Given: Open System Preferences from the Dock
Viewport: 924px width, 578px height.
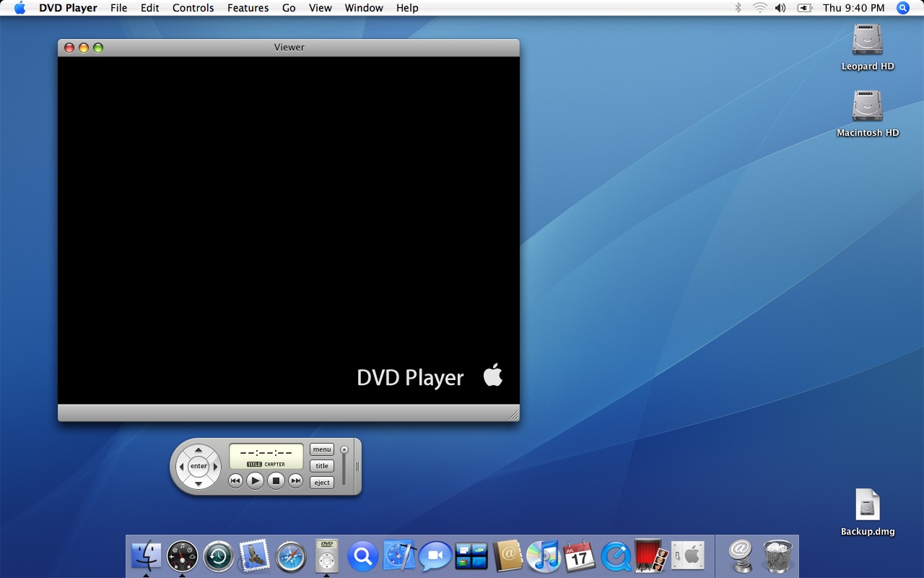Looking at the screenshot, I should click(x=688, y=556).
